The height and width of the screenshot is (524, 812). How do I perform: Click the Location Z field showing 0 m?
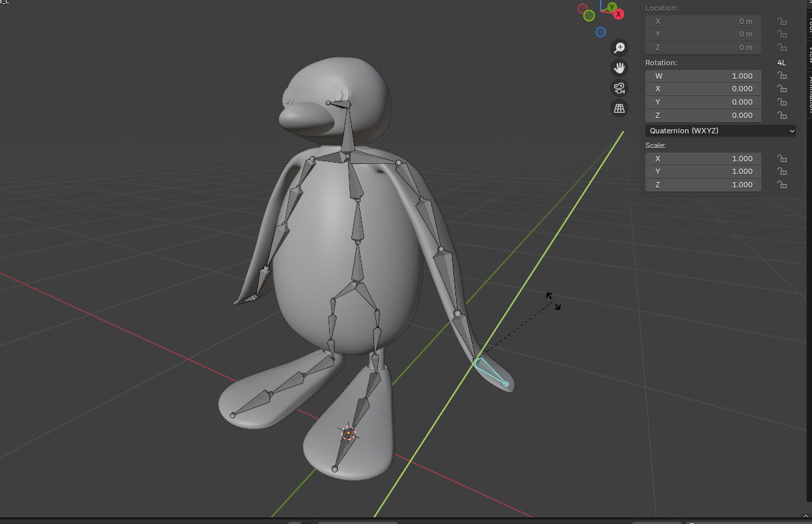point(703,47)
